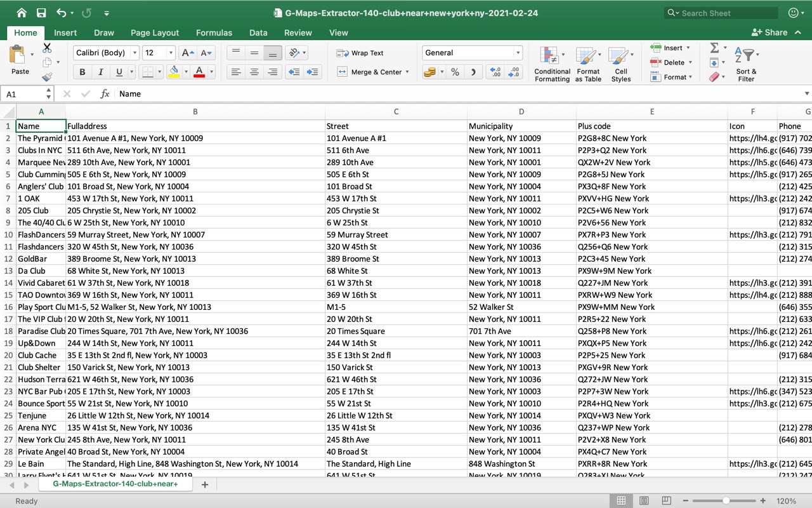Switch to Page Break Preview in status bar
Viewport: 812px width, 508px height.
tap(666, 501)
